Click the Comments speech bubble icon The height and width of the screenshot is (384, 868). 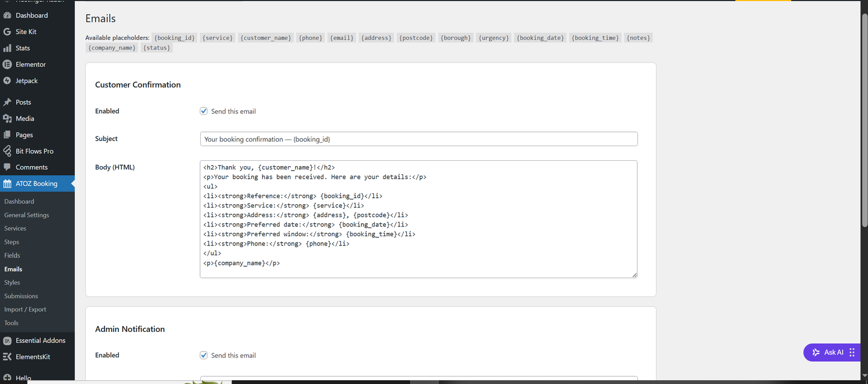(7, 167)
